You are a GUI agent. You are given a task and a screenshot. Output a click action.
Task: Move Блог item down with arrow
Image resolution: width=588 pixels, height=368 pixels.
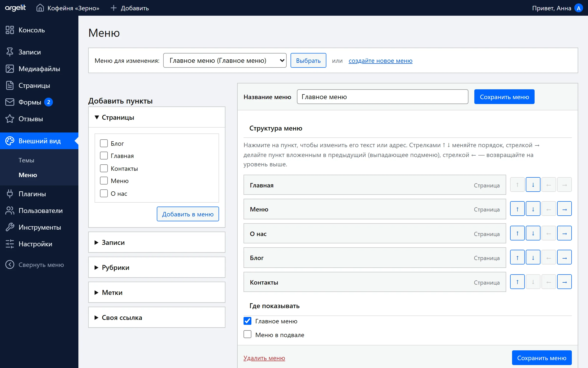[x=533, y=257]
